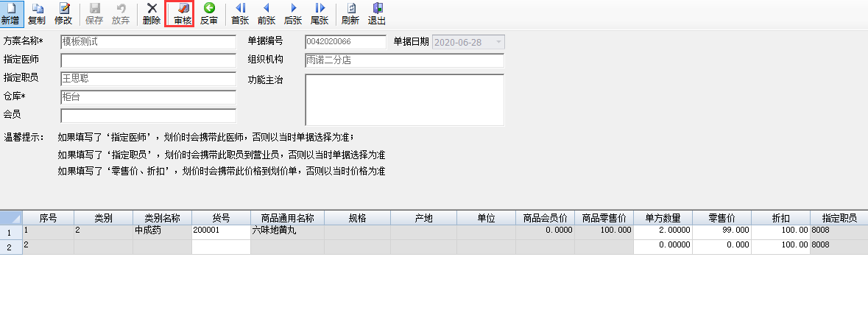Viewport: 868px width, 310px height.
Task: Go to previous record with 前张
Action: 267,14
